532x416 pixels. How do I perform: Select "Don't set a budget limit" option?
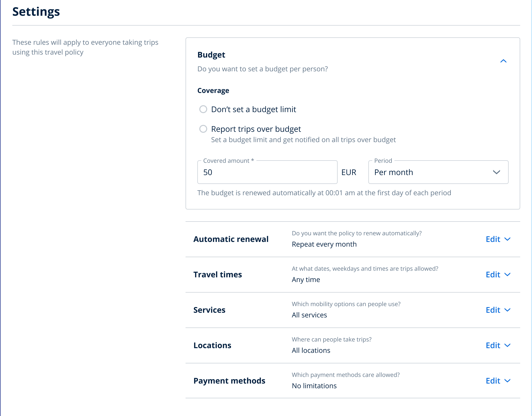coord(203,110)
